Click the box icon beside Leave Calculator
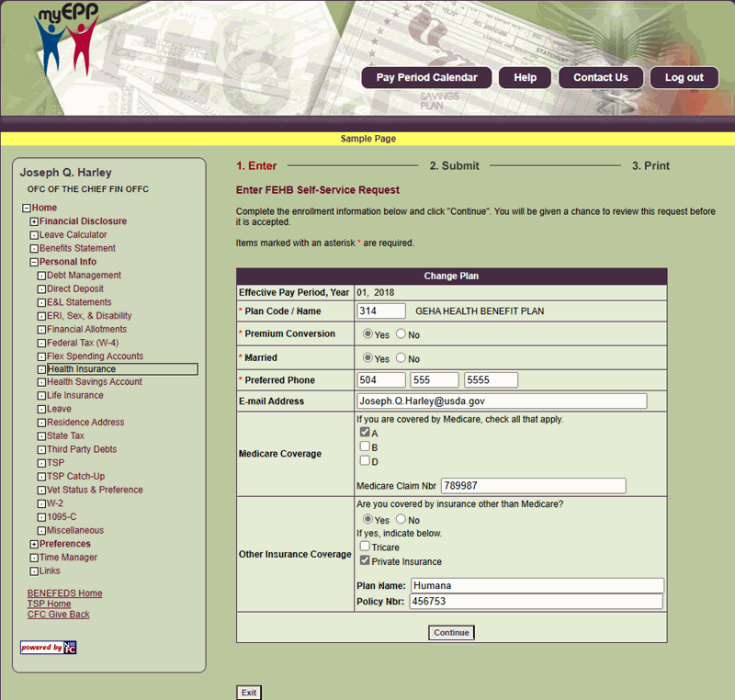735x700 pixels. click(x=34, y=235)
